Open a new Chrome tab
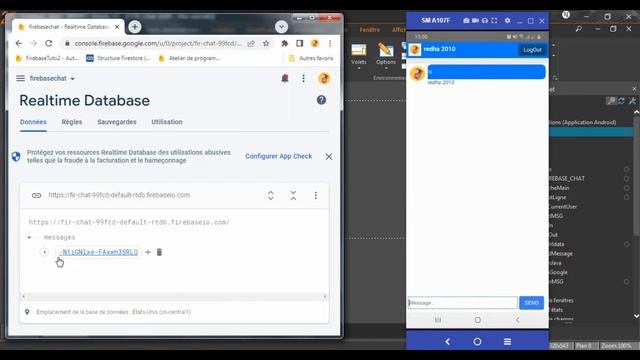Screen dimensions: 640x360 click(135, 27)
